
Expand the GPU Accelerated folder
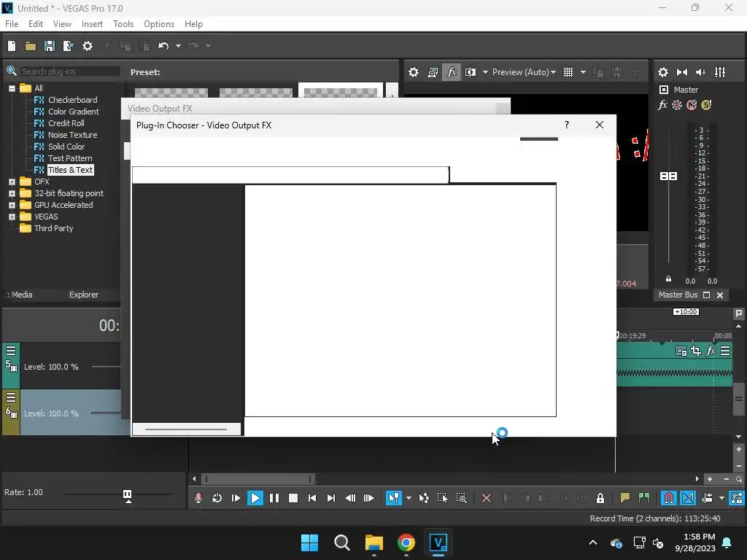pos(12,205)
